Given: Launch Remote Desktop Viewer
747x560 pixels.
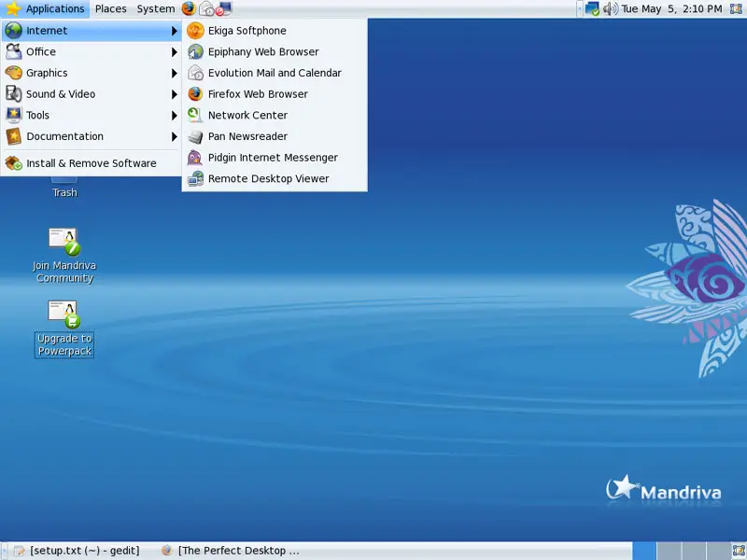Looking at the screenshot, I should pyautogui.click(x=275, y=178).
